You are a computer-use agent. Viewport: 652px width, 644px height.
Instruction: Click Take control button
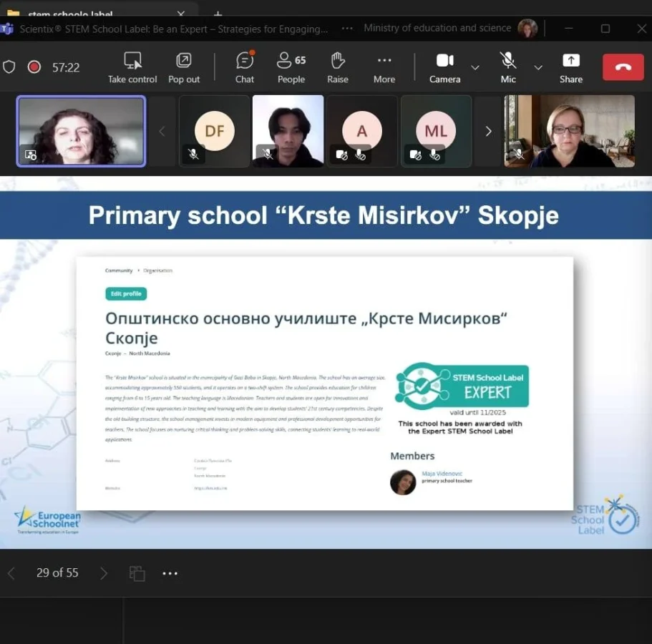(x=132, y=67)
